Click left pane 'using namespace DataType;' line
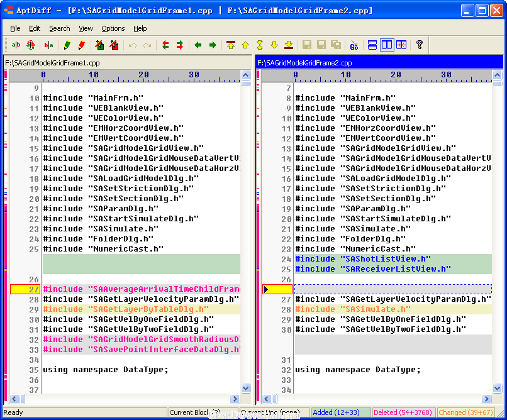The image size is (507, 420). click(x=106, y=370)
